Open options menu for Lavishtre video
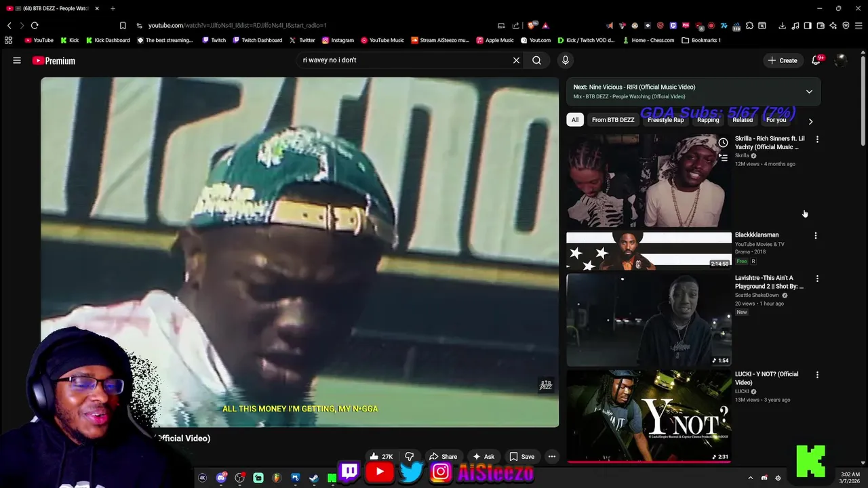Screen dimensions: 868x488 pyautogui.click(x=817, y=279)
